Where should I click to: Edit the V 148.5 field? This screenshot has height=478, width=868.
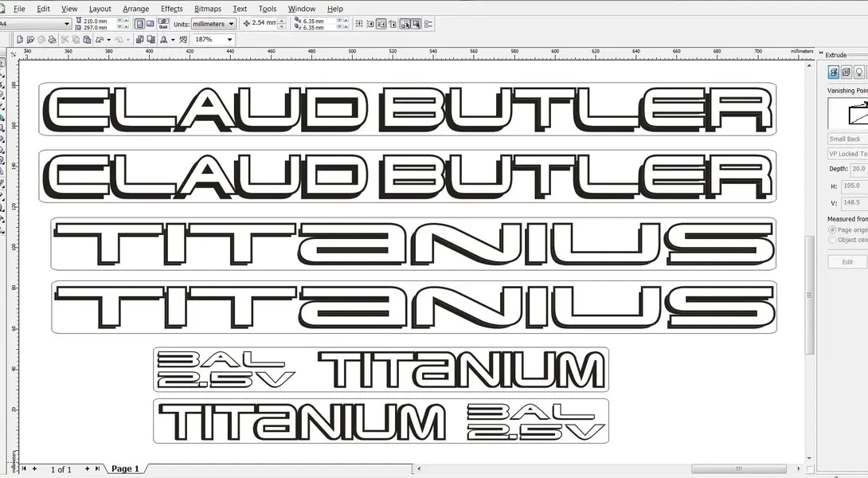(x=854, y=202)
